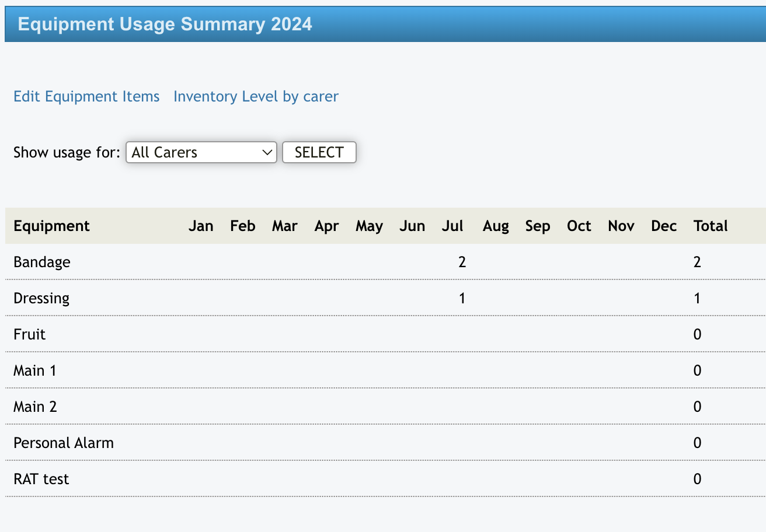Screen dimensions: 766x532
Task: Open Inventory Level by carer link
Action: coord(256,96)
